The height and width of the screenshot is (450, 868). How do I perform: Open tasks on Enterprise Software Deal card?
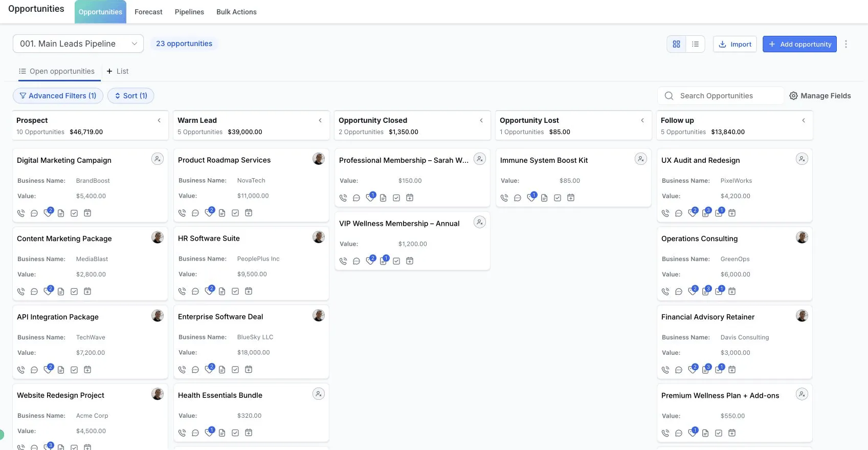coord(235,370)
